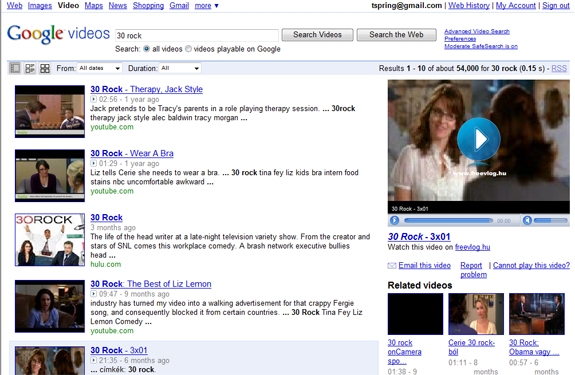Click Moderate SafeSearch is on link
This screenshot has height=375, width=575.
[481, 46]
